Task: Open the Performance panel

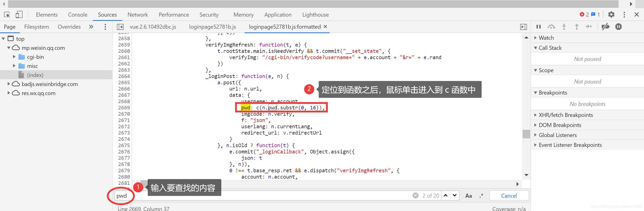Action: tap(174, 15)
